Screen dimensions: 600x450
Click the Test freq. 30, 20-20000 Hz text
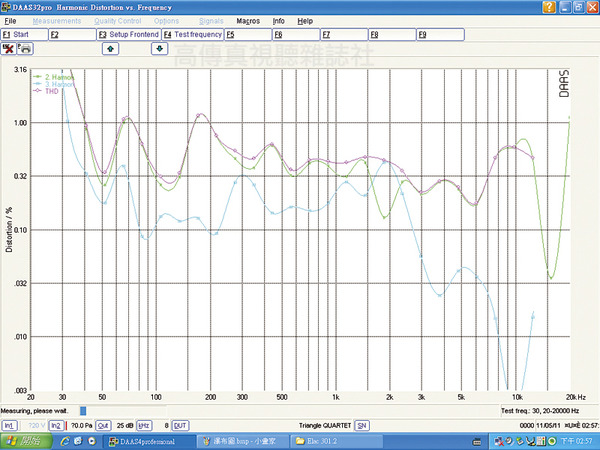click(540, 411)
